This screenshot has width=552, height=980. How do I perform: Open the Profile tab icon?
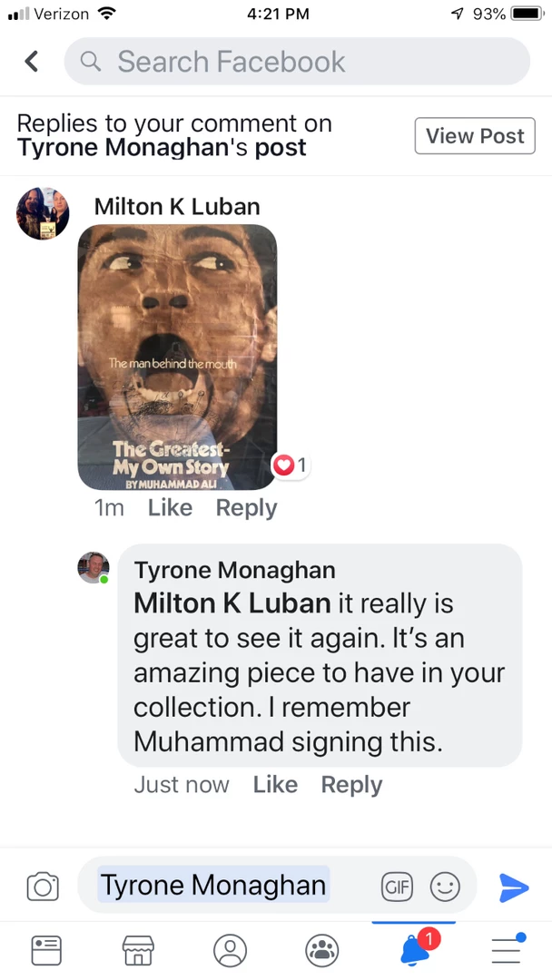coord(230,950)
